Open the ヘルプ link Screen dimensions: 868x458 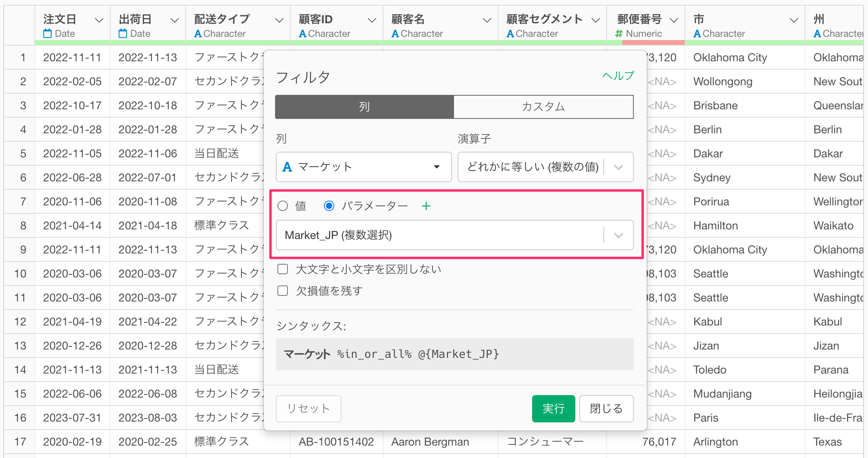coord(618,76)
